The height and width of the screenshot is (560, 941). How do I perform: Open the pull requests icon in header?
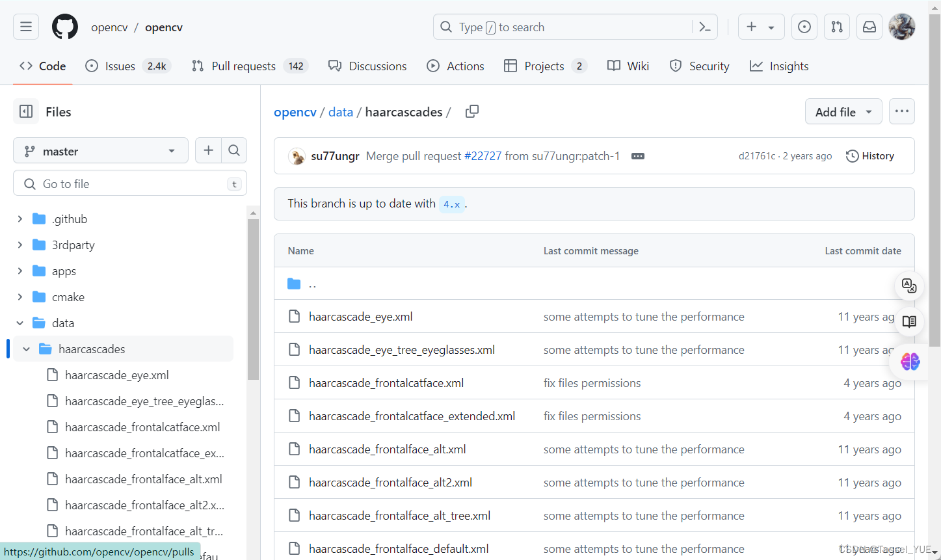837,27
